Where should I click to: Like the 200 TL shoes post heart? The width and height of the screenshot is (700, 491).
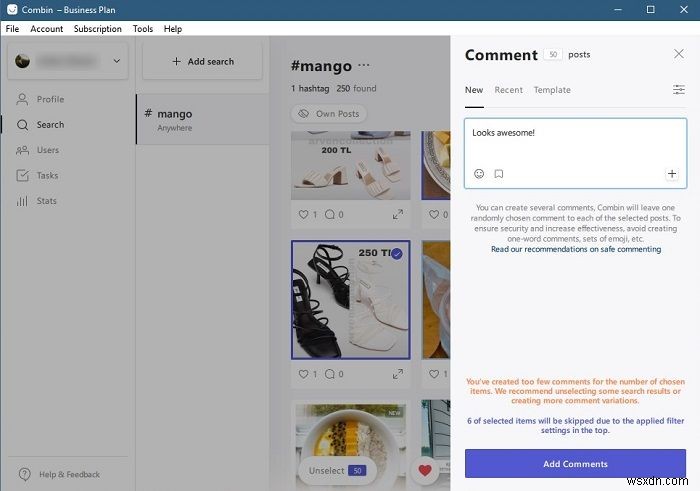(x=304, y=214)
